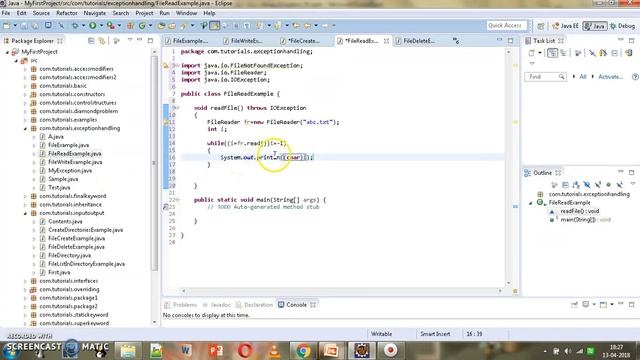The height and width of the screenshot is (360, 640).
Task: Click Collapse All in Outline toolbar
Action: tap(565, 185)
